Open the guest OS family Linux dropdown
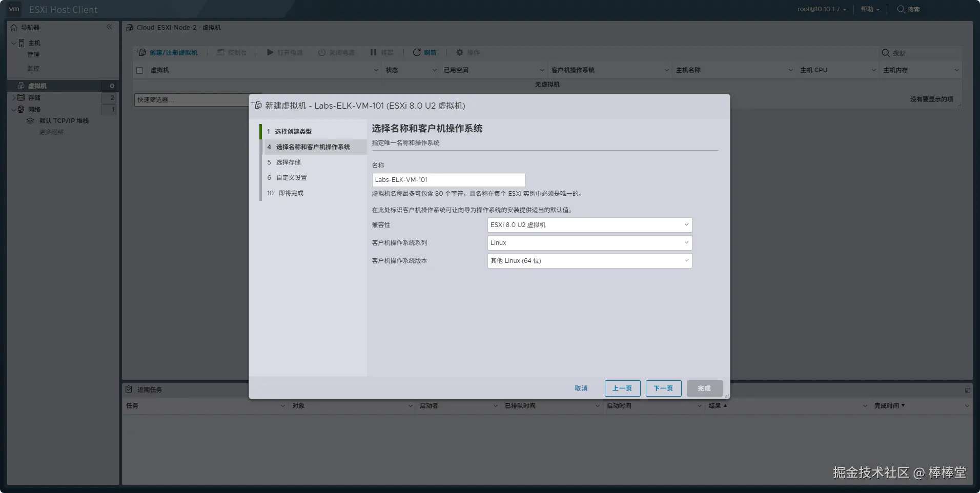 (589, 243)
